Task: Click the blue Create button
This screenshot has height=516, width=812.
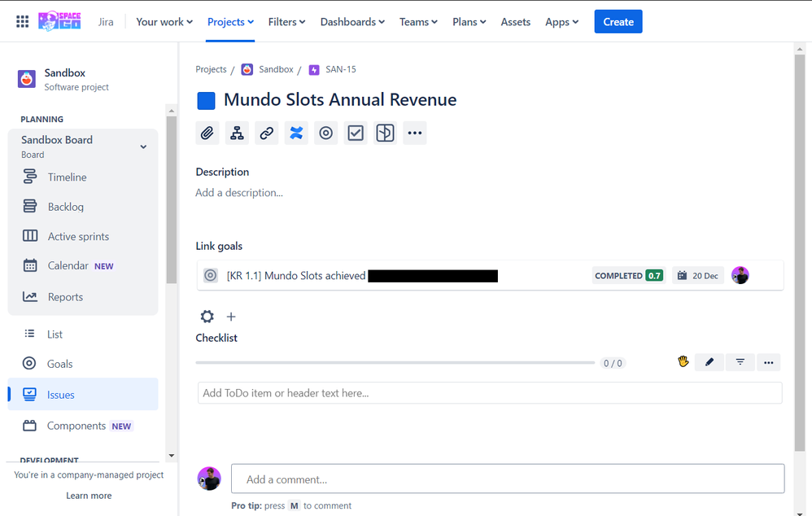Action: pyautogui.click(x=618, y=22)
